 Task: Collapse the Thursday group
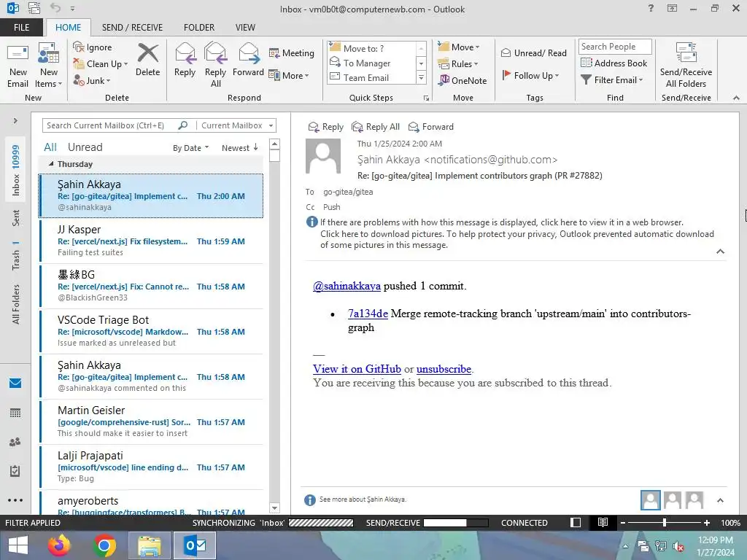(51, 164)
